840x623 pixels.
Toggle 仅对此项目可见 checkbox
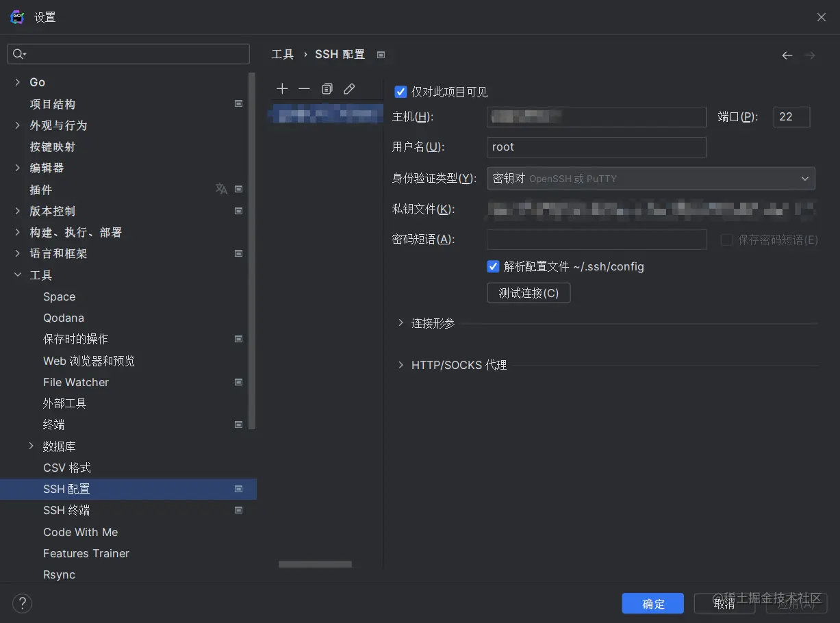point(401,92)
